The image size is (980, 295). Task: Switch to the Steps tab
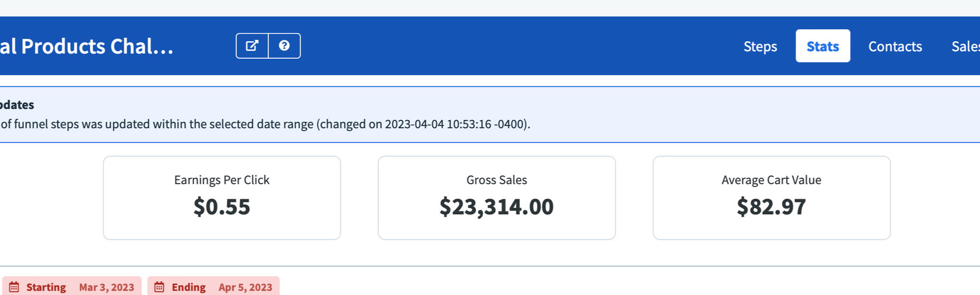pos(760,46)
